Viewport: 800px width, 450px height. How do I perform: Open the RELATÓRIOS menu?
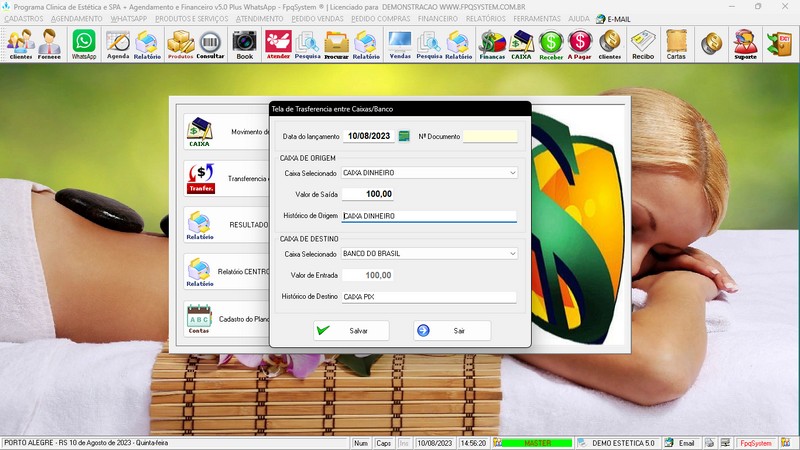click(486, 19)
